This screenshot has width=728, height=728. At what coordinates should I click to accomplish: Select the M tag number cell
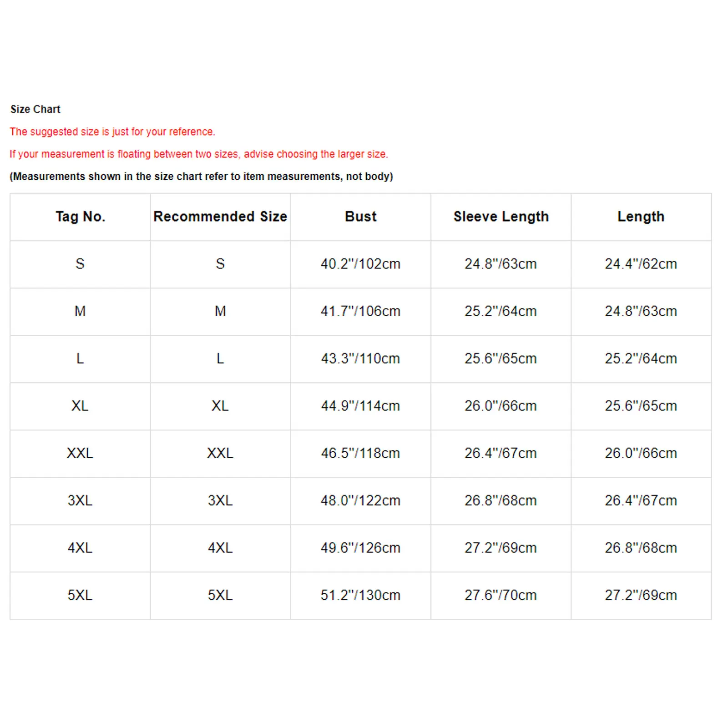80,311
